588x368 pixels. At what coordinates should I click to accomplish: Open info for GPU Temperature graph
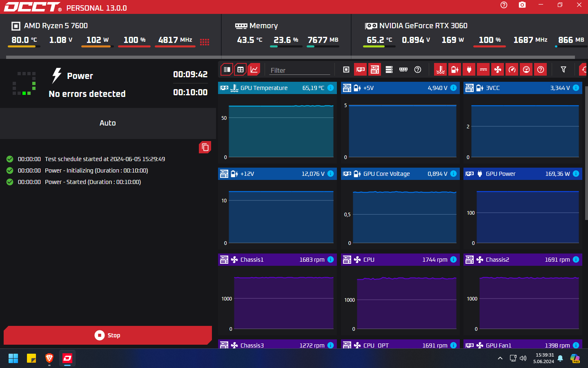point(331,88)
